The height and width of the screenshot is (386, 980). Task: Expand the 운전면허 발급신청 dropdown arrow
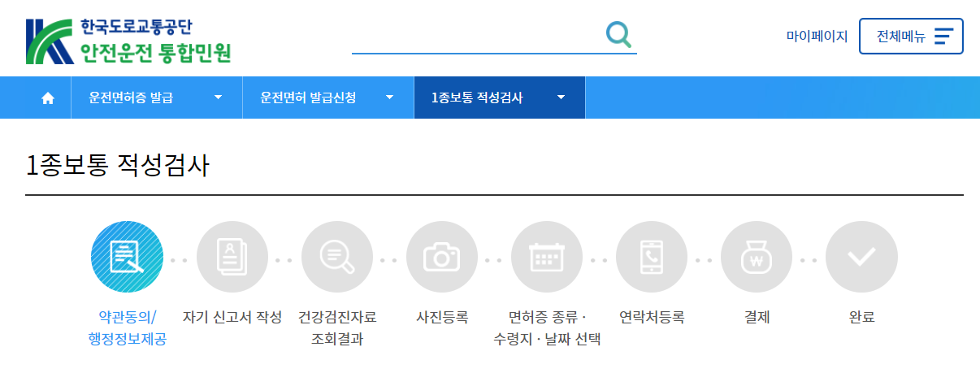[389, 98]
